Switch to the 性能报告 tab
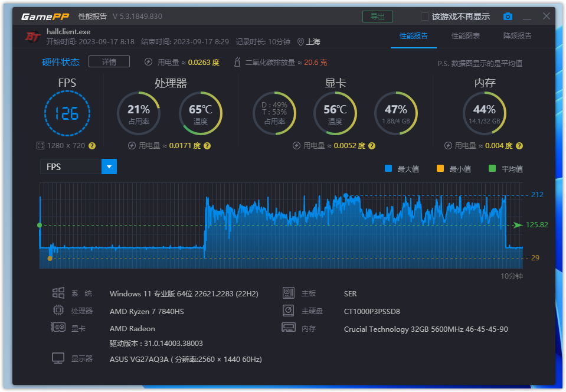 pyautogui.click(x=414, y=36)
